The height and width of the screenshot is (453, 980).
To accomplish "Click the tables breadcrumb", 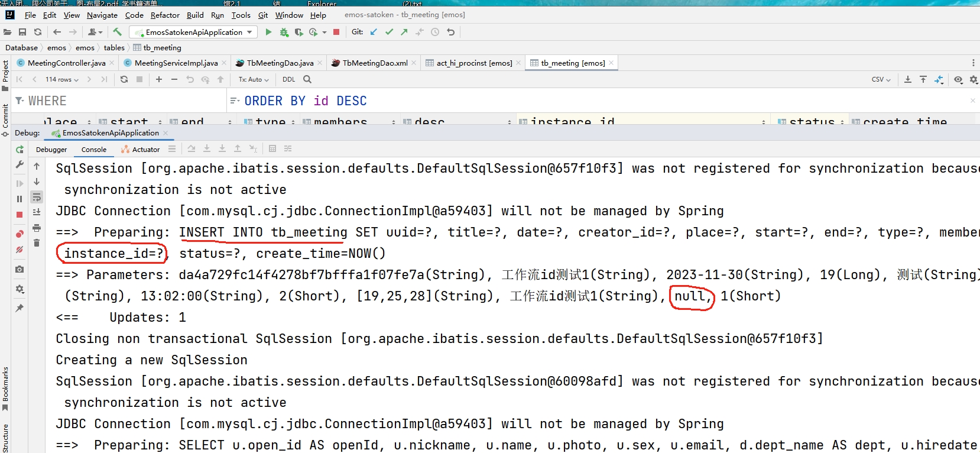I will 114,47.
